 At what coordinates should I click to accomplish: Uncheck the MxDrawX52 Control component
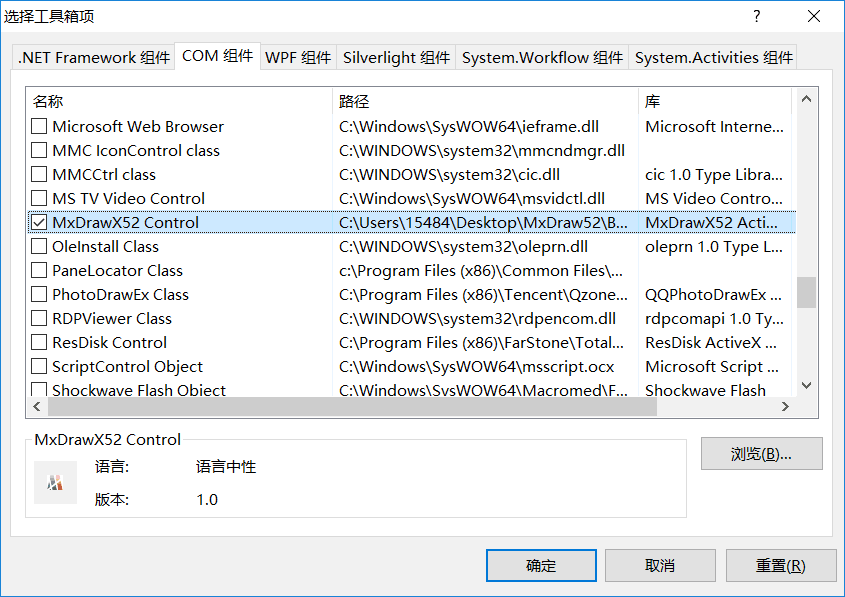(39, 222)
